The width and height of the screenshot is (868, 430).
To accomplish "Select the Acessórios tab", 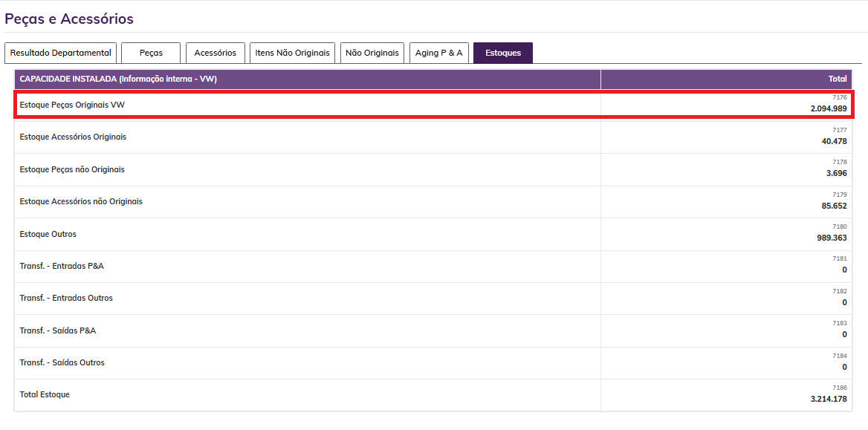I will tap(216, 53).
